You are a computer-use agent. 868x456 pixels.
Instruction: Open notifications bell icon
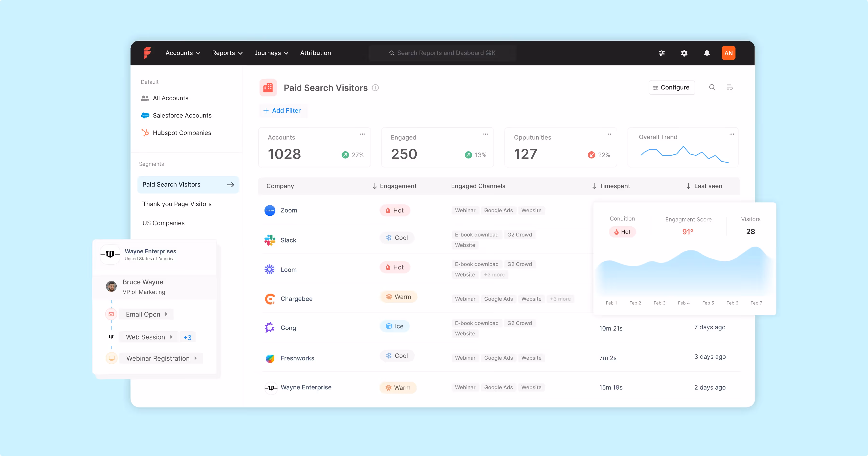(707, 53)
